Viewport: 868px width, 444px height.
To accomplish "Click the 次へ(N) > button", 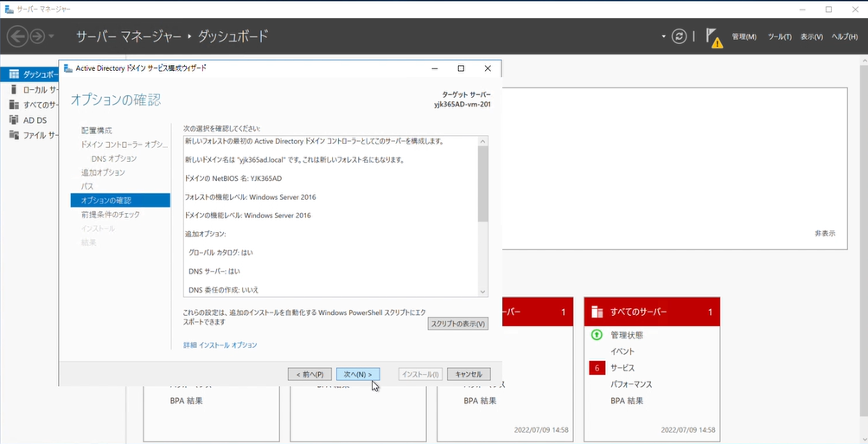I will pos(358,374).
